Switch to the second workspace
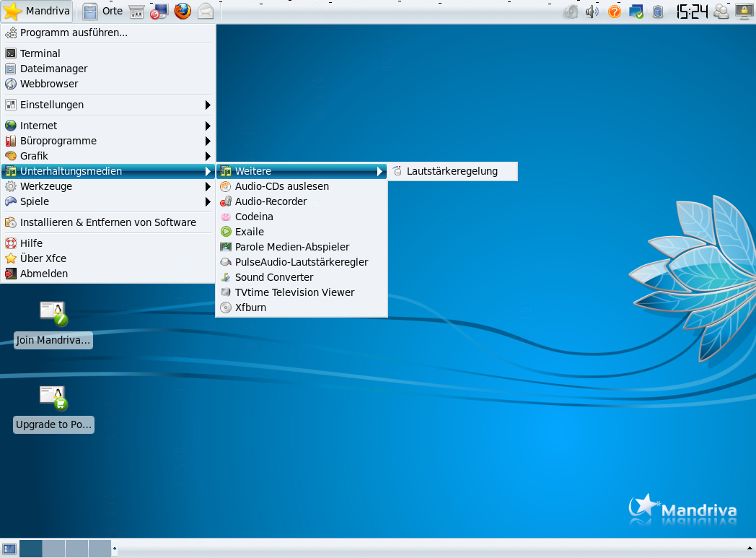The width and height of the screenshot is (756, 558). click(x=53, y=549)
